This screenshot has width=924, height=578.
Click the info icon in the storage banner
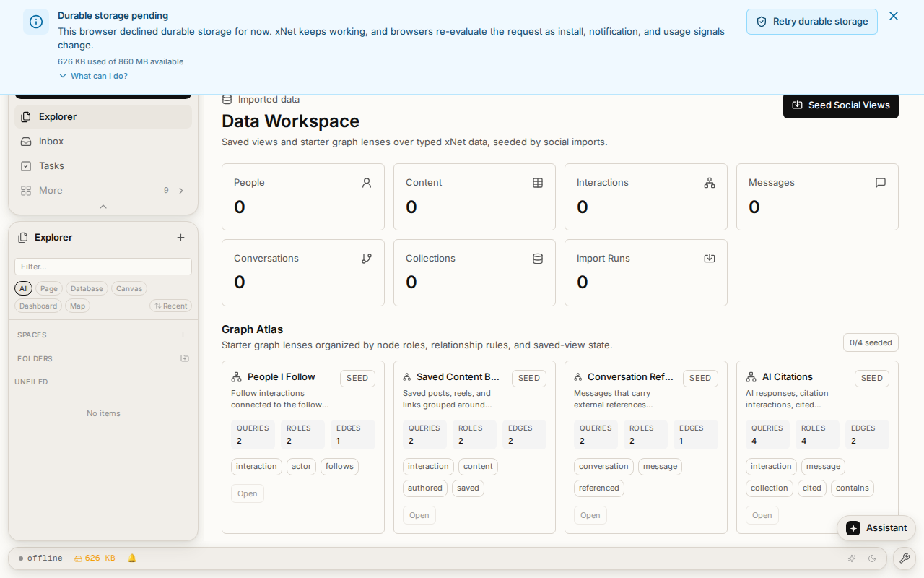click(36, 22)
